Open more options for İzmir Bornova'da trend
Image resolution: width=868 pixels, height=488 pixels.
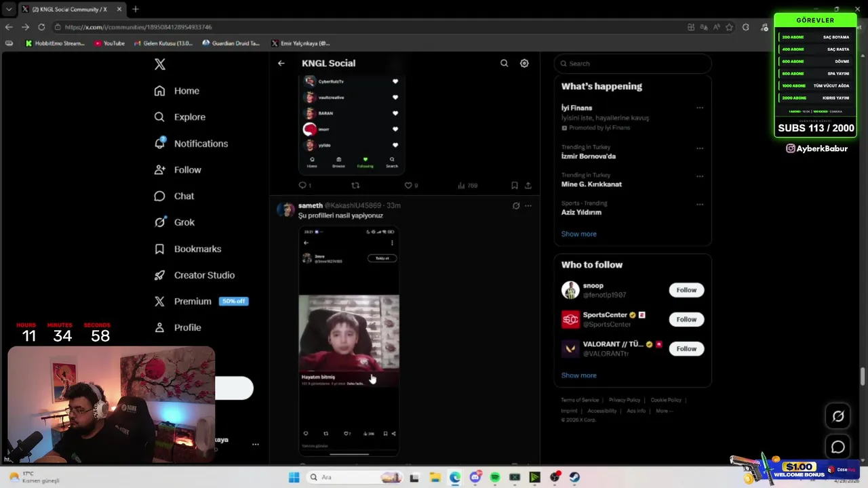click(700, 148)
